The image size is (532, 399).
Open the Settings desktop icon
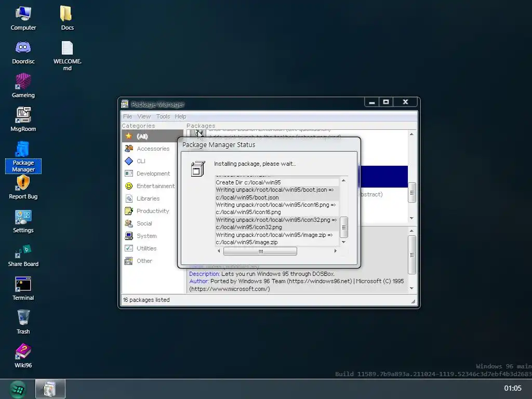[23, 221]
